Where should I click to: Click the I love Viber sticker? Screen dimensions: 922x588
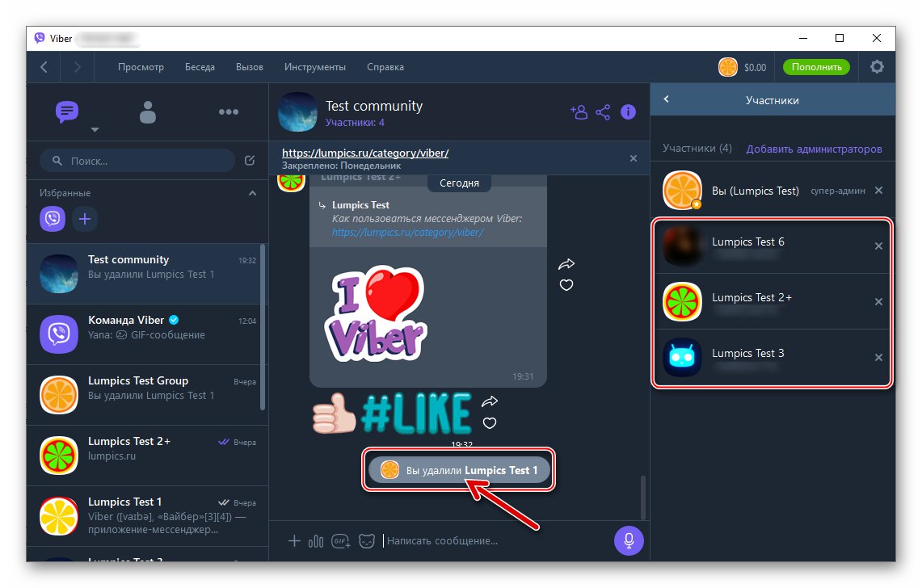[377, 313]
